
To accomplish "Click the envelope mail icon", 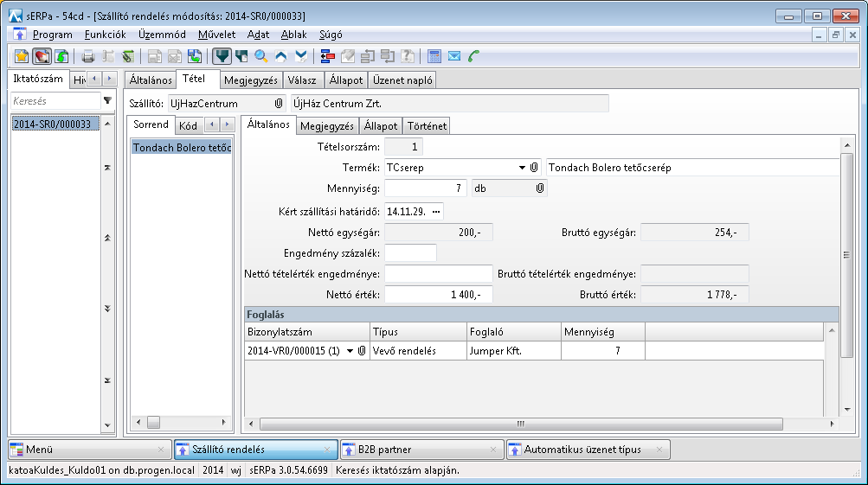I will tap(454, 56).
